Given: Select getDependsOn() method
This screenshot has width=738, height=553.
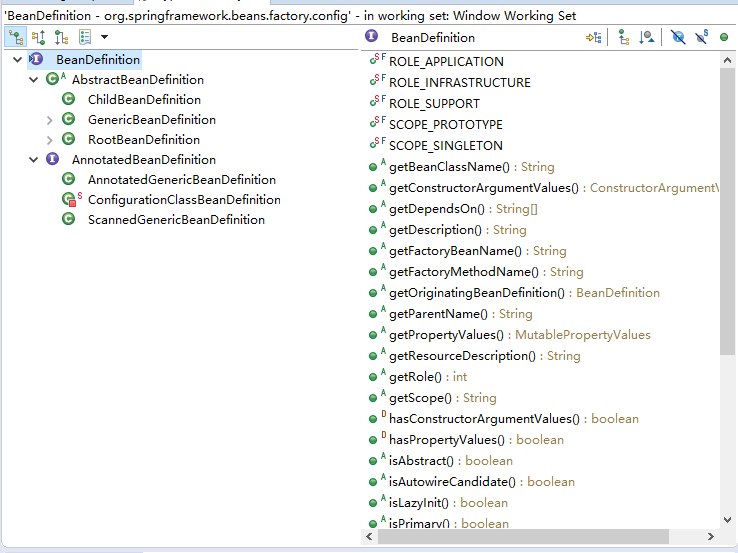Looking at the screenshot, I should 463,209.
